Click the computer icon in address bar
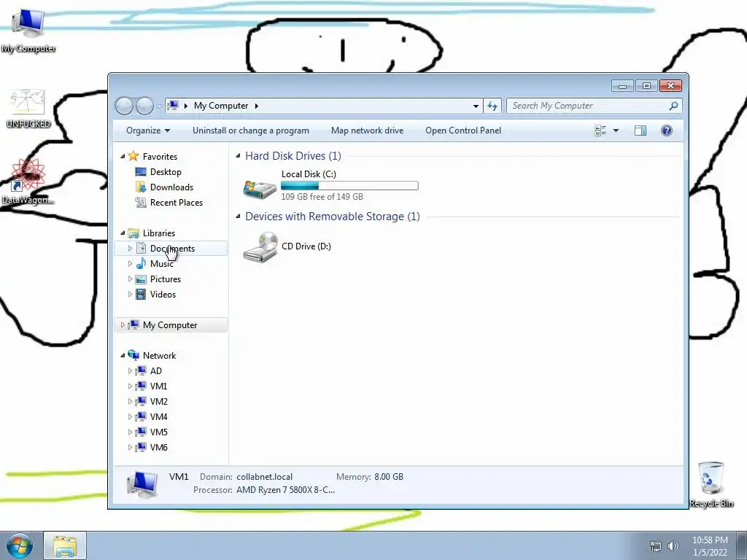The width and height of the screenshot is (747, 560). 174,106
